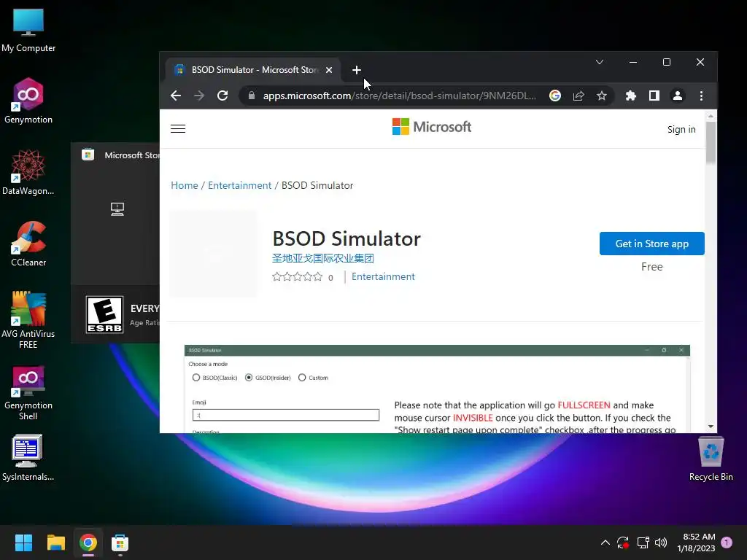Open the Chinese publisher name link
This screenshot has width=747, height=560.
(322, 259)
